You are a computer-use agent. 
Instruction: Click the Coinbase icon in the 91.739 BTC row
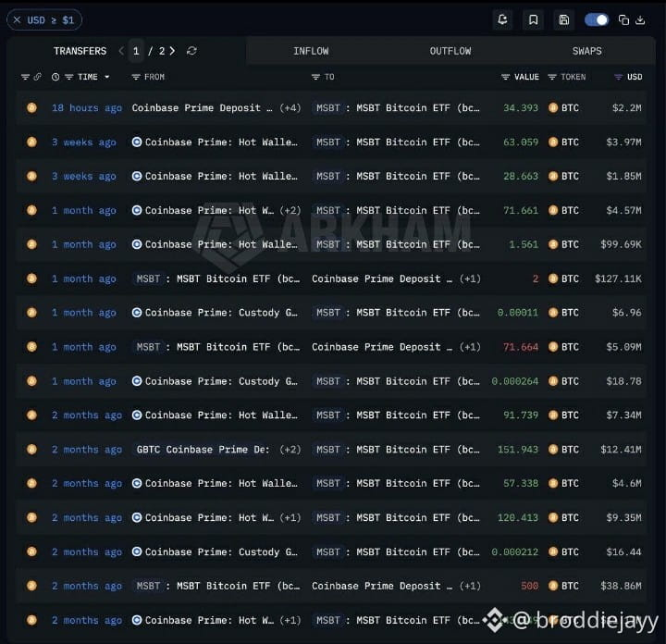(137, 415)
